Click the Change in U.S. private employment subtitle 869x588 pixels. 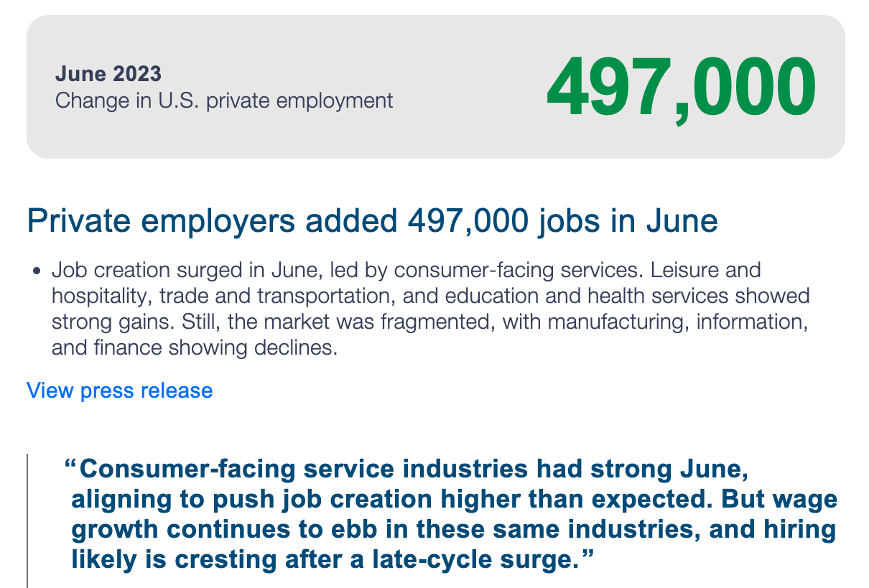(x=224, y=100)
